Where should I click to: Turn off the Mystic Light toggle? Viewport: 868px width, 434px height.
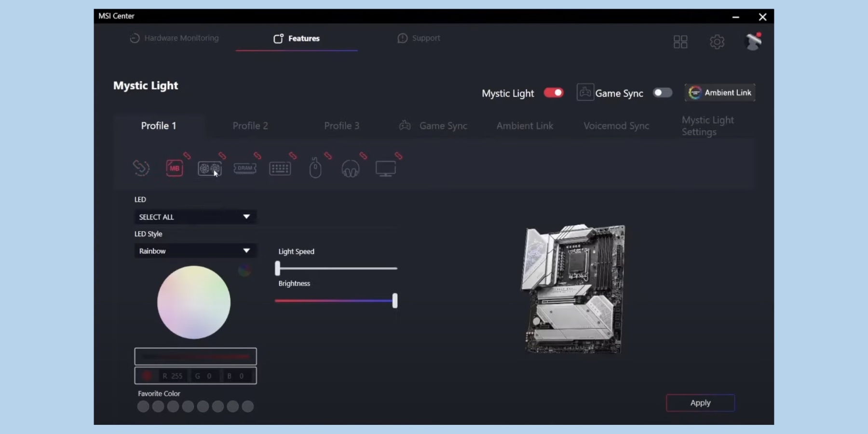click(554, 93)
